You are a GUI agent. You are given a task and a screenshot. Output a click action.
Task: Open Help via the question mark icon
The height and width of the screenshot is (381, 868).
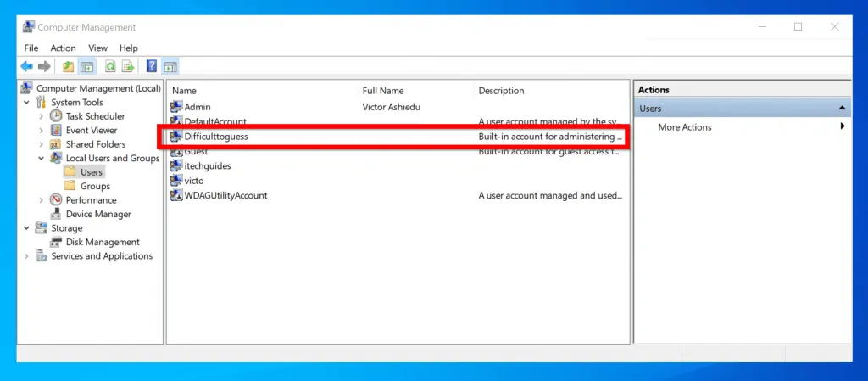click(152, 66)
